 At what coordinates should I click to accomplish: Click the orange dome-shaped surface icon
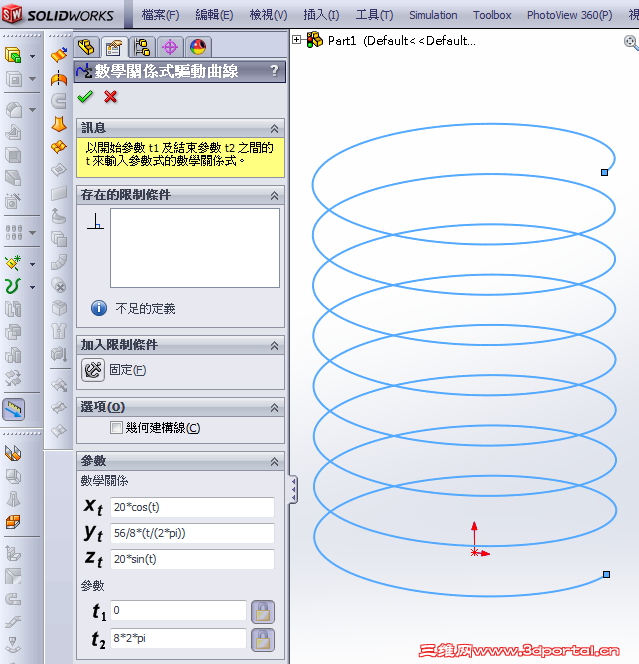59,79
